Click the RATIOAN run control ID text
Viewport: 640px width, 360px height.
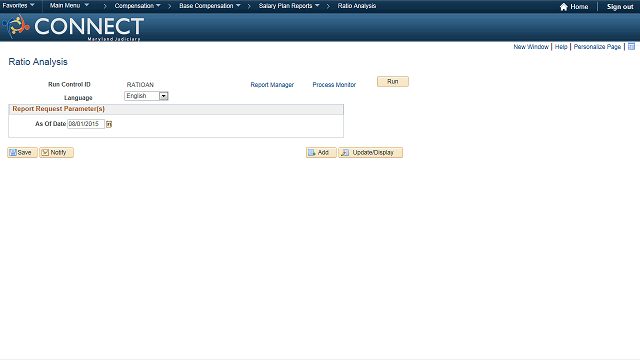click(140, 84)
